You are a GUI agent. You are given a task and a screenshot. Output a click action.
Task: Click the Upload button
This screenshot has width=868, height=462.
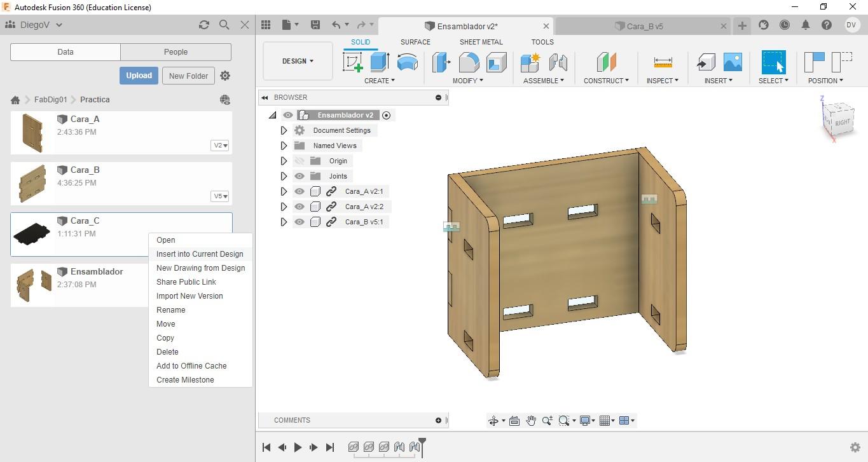pos(139,76)
